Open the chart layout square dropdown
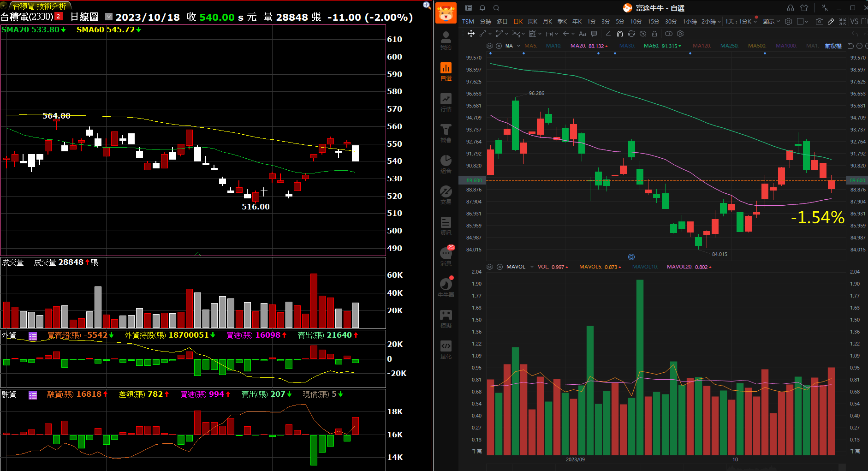 (x=803, y=22)
